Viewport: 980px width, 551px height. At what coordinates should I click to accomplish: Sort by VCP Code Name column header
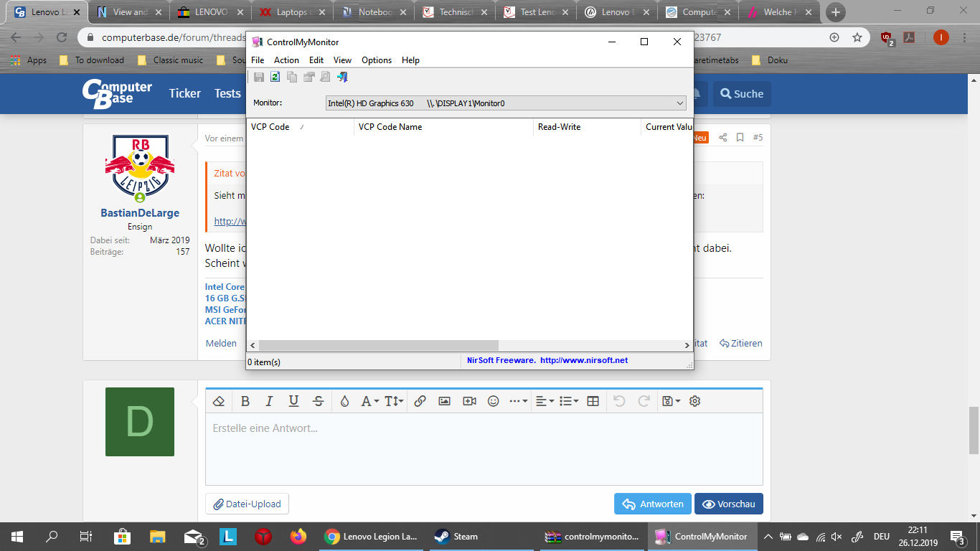pyautogui.click(x=443, y=127)
